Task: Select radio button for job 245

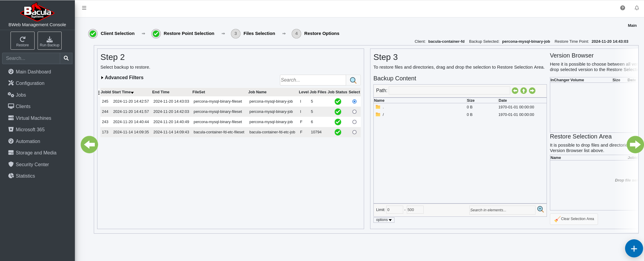Action: 354,101
